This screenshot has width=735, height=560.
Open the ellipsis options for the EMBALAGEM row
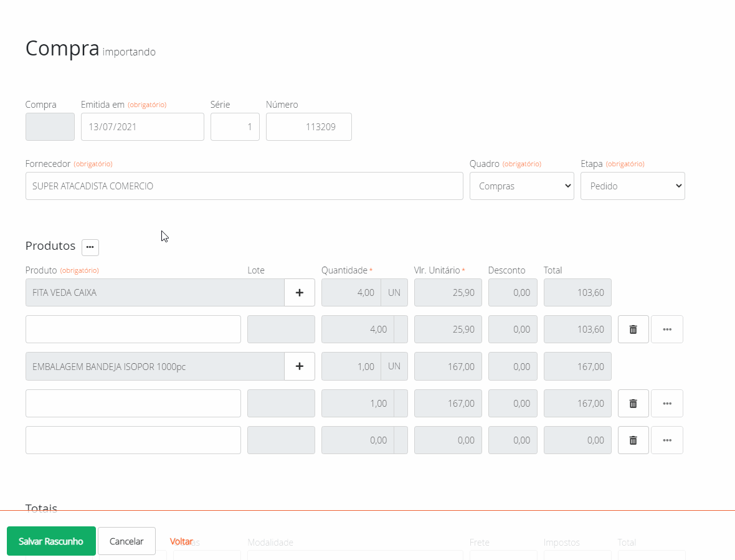[x=667, y=403]
